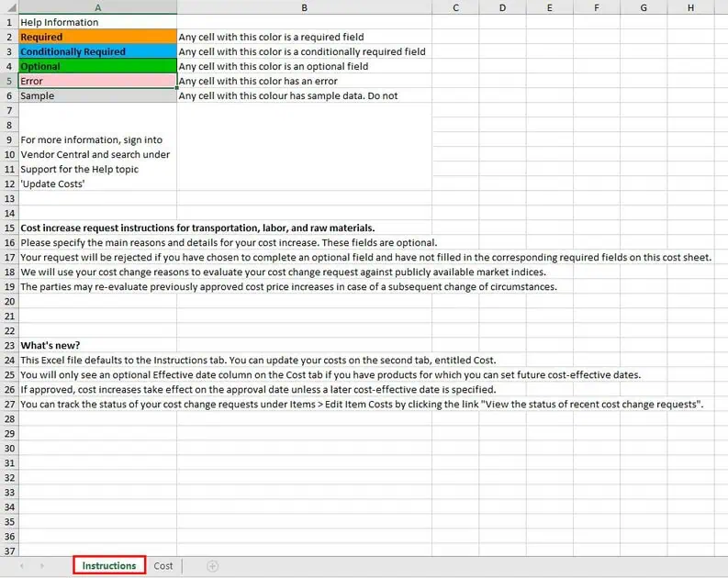728x578 pixels.
Task: Select column G header
Action: (x=644, y=7)
